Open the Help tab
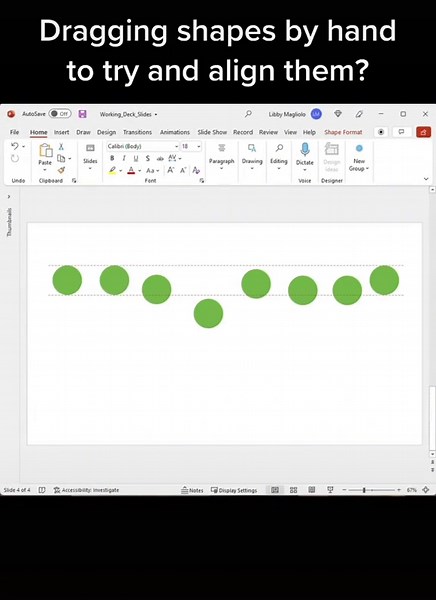This screenshot has width=436, height=600. (309, 132)
